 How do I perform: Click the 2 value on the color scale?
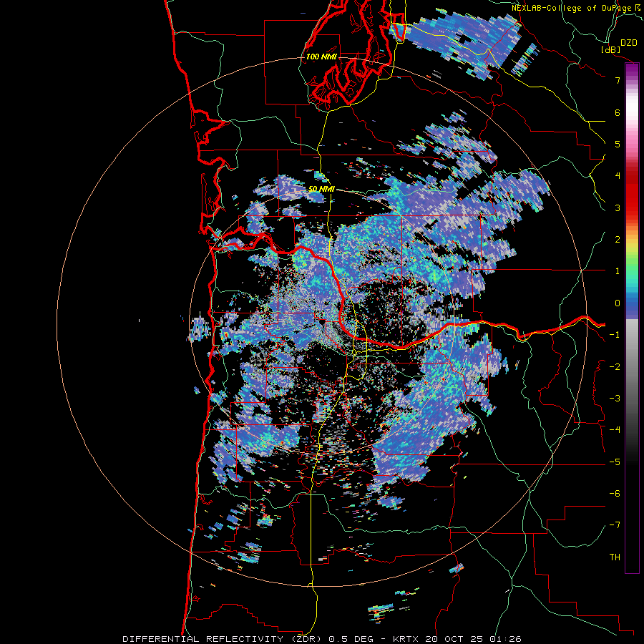(618, 240)
